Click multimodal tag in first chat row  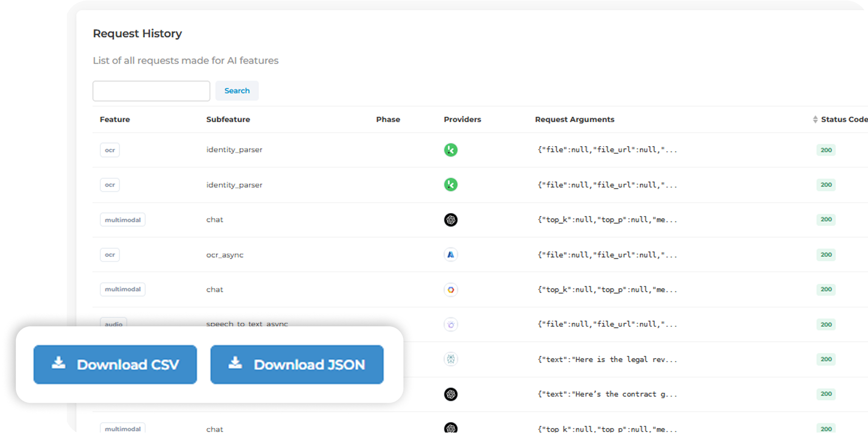123,220
